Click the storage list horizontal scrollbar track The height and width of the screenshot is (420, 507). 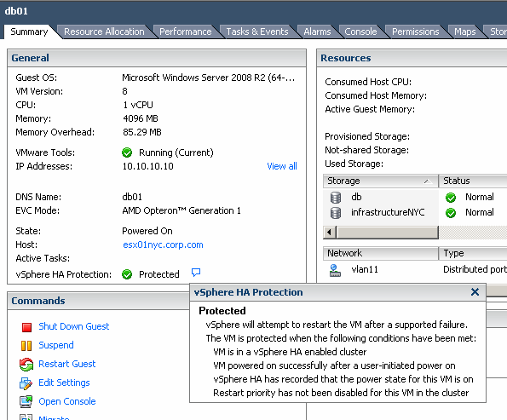pyautogui.click(x=473, y=233)
